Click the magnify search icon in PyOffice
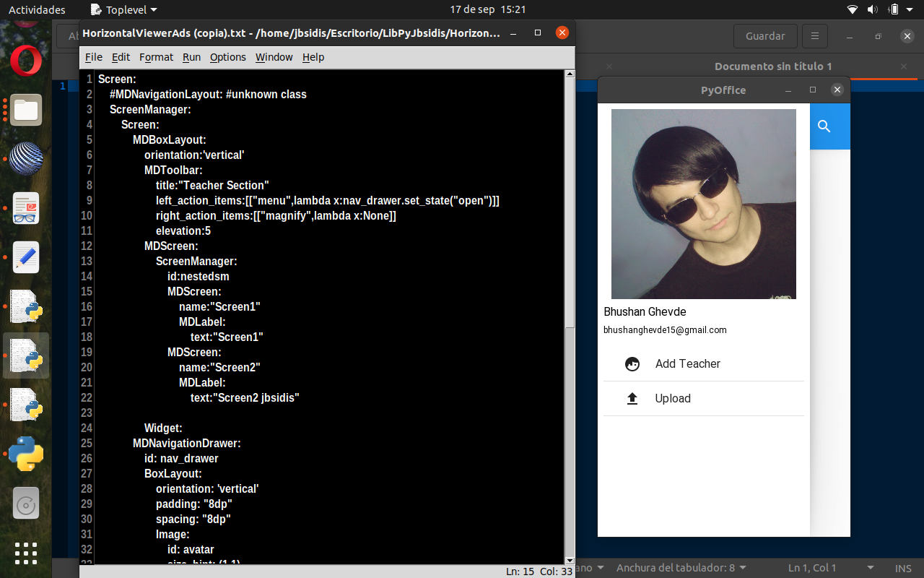 (824, 126)
